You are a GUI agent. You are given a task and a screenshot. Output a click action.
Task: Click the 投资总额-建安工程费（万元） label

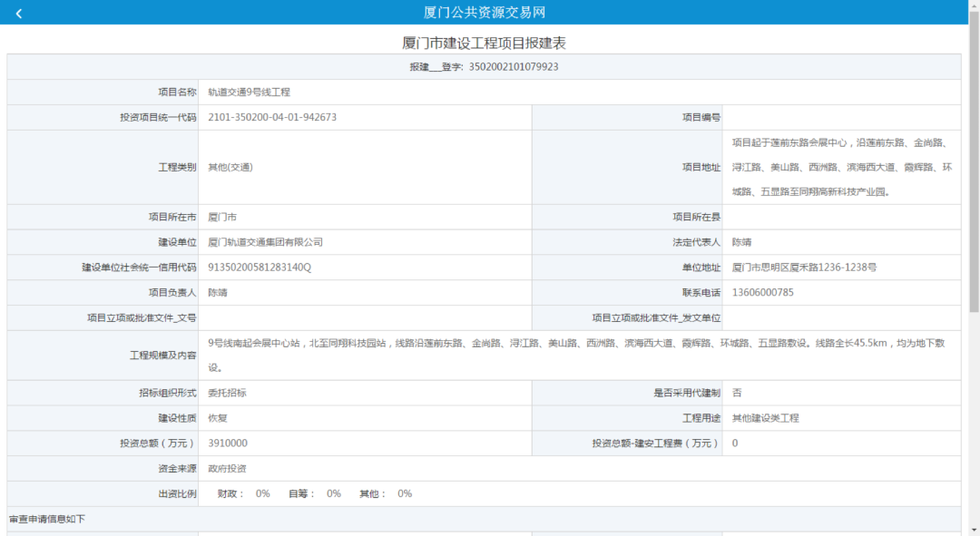click(x=656, y=443)
